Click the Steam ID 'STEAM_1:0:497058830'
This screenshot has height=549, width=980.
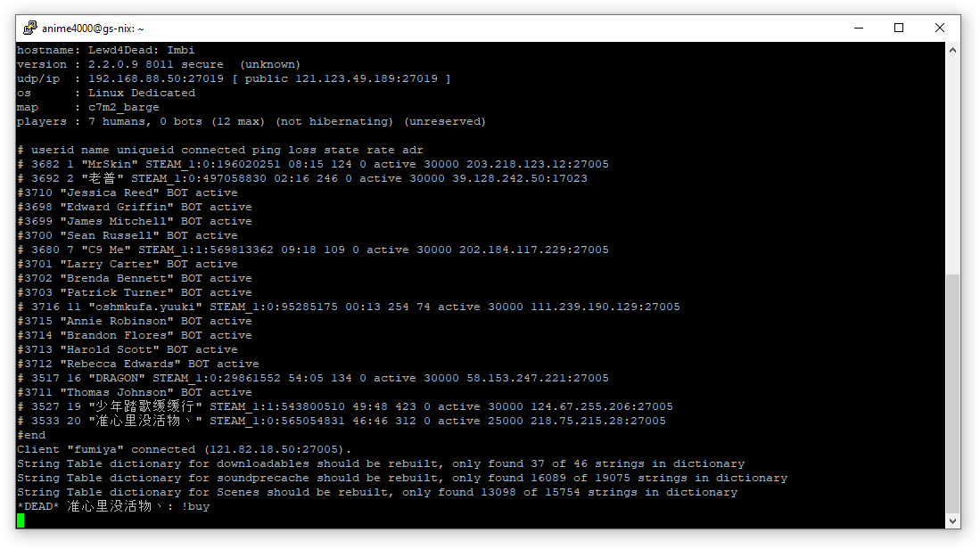(x=199, y=178)
